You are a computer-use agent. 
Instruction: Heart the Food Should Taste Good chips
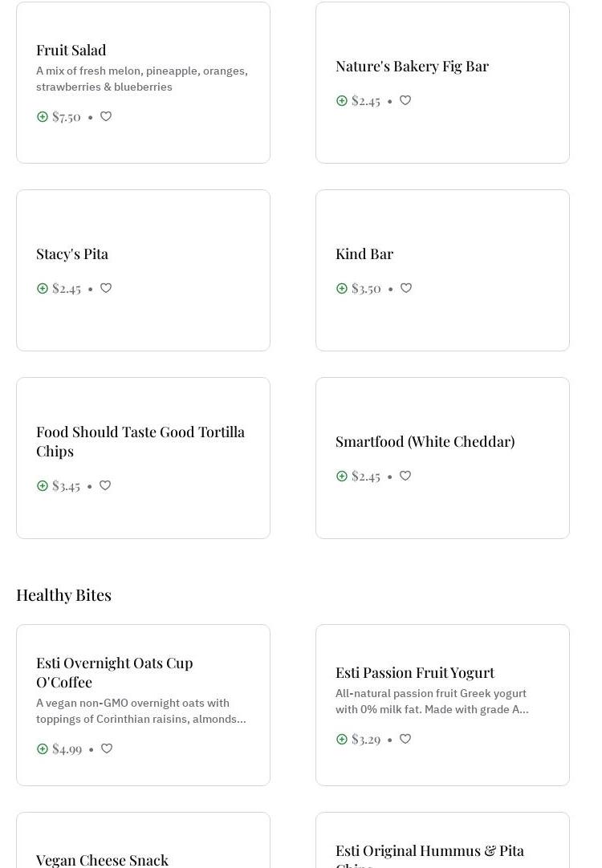click(105, 486)
